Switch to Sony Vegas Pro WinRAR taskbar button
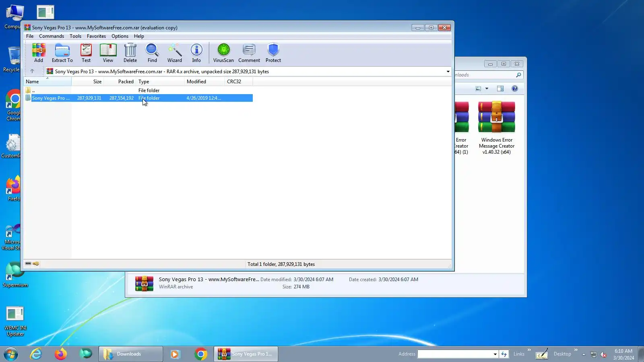The width and height of the screenshot is (644, 362). click(246, 354)
